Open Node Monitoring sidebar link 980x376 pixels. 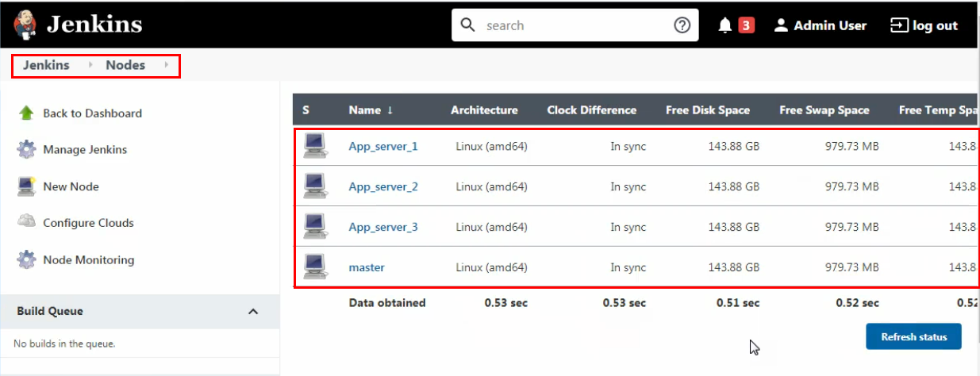(88, 259)
